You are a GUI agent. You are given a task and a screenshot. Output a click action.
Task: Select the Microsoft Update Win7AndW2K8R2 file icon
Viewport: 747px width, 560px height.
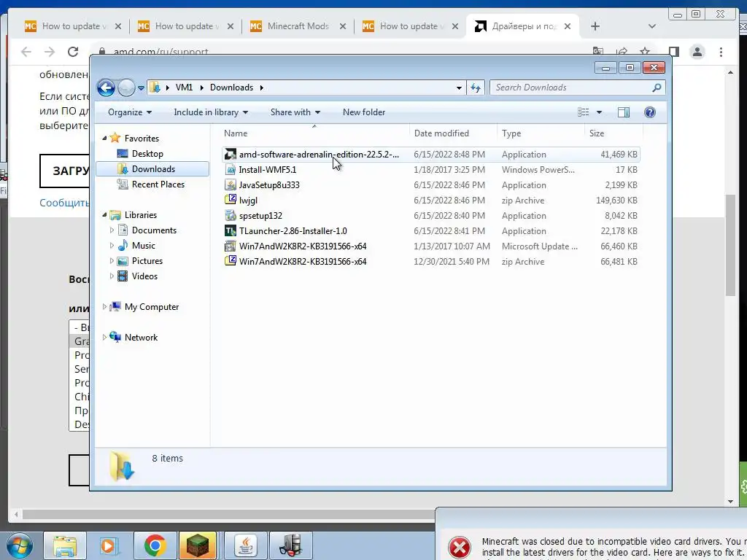pyautogui.click(x=231, y=246)
